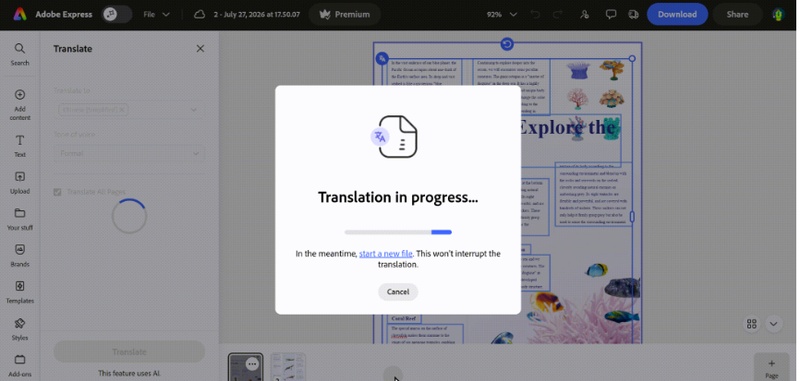The height and width of the screenshot is (381, 800).
Task: Select the Text tool in sidebar
Action: coord(20,146)
